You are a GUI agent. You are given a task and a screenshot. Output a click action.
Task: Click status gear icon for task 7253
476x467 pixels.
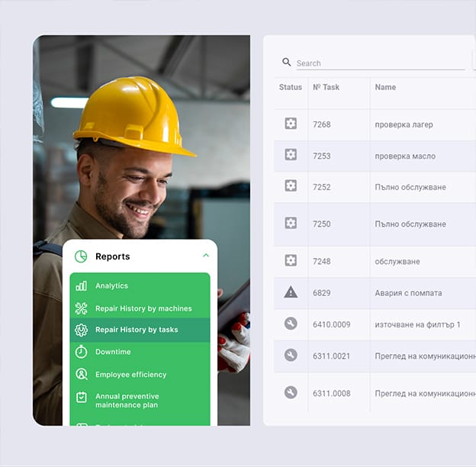tap(291, 155)
